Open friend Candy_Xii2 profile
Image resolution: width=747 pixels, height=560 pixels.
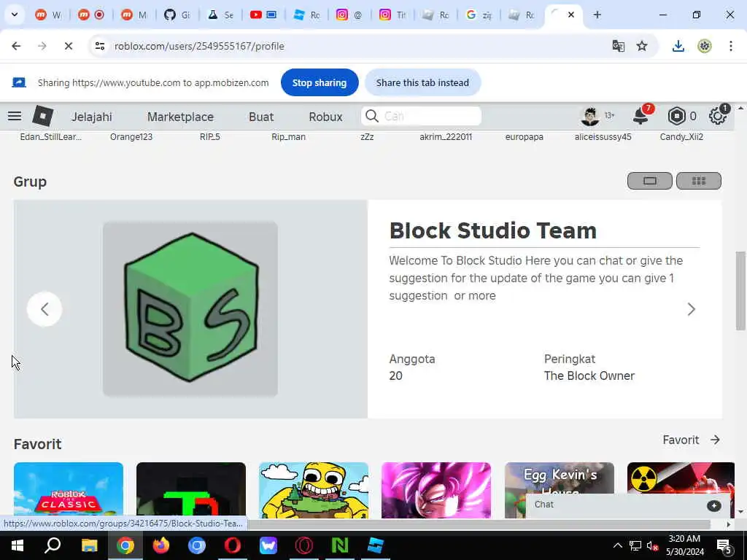(681, 136)
